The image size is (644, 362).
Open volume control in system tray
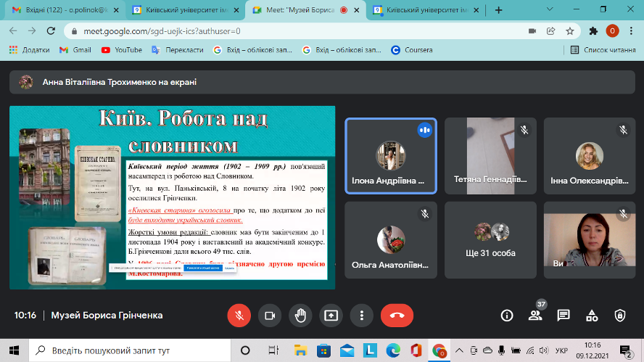click(544, 350)
